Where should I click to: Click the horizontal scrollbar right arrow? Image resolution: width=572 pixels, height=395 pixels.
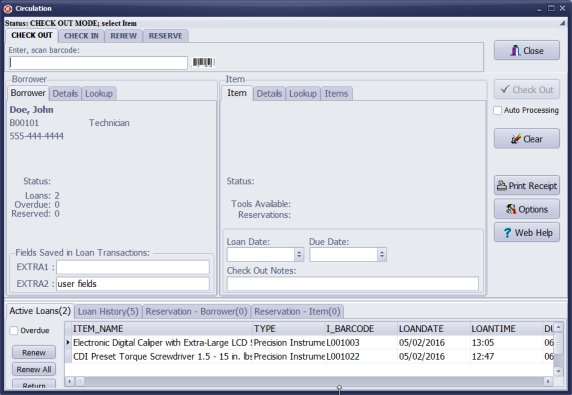pyautogui.click(x=548, y=381)
